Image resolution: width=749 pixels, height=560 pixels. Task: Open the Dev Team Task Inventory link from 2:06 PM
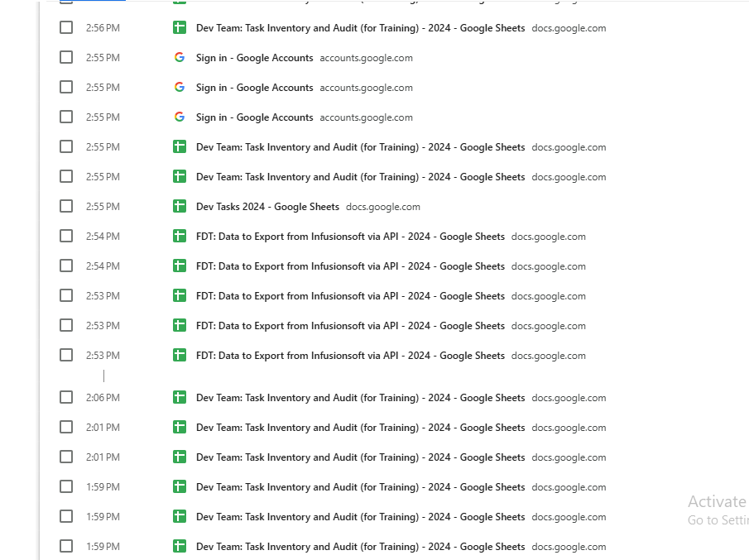pos(360,398)
